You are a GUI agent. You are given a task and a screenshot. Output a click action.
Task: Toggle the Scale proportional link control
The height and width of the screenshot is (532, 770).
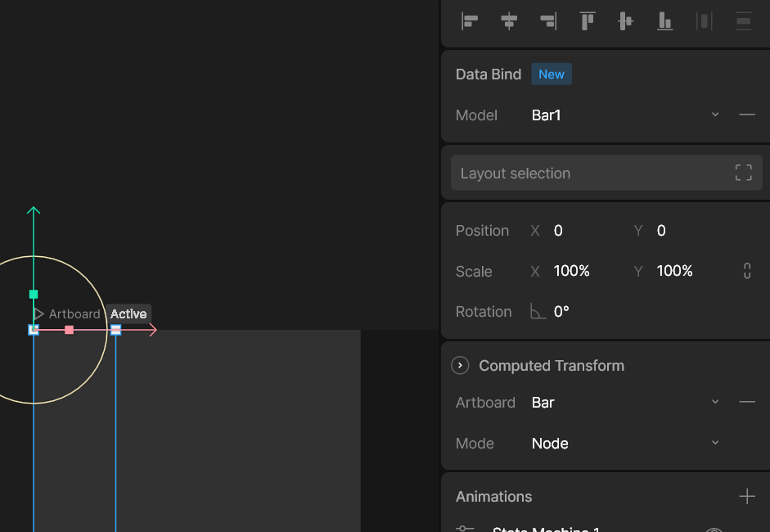click(746, 270)
